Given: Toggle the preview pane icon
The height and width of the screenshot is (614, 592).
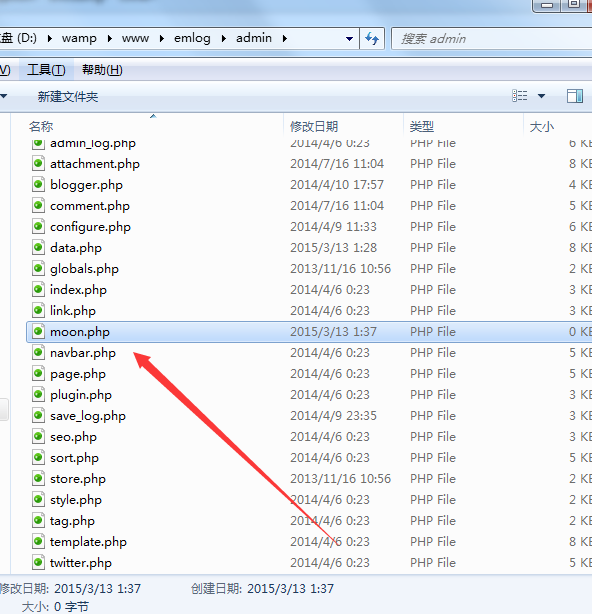Looking at the screenshot, I should [x=574, y=96].
